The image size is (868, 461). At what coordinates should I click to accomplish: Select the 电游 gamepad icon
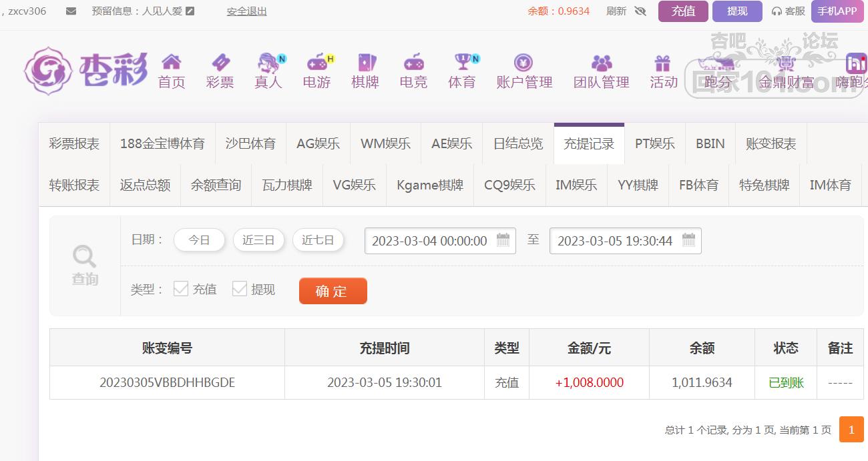pos(316,63)
